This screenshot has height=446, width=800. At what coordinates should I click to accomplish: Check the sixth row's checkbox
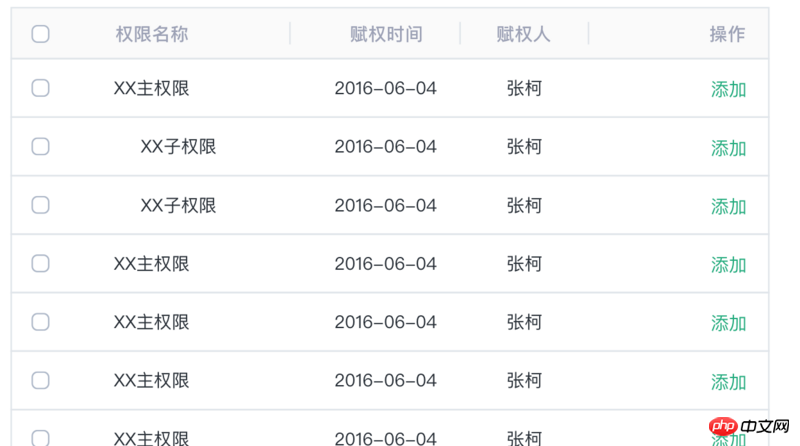click(x=40, y=381)
